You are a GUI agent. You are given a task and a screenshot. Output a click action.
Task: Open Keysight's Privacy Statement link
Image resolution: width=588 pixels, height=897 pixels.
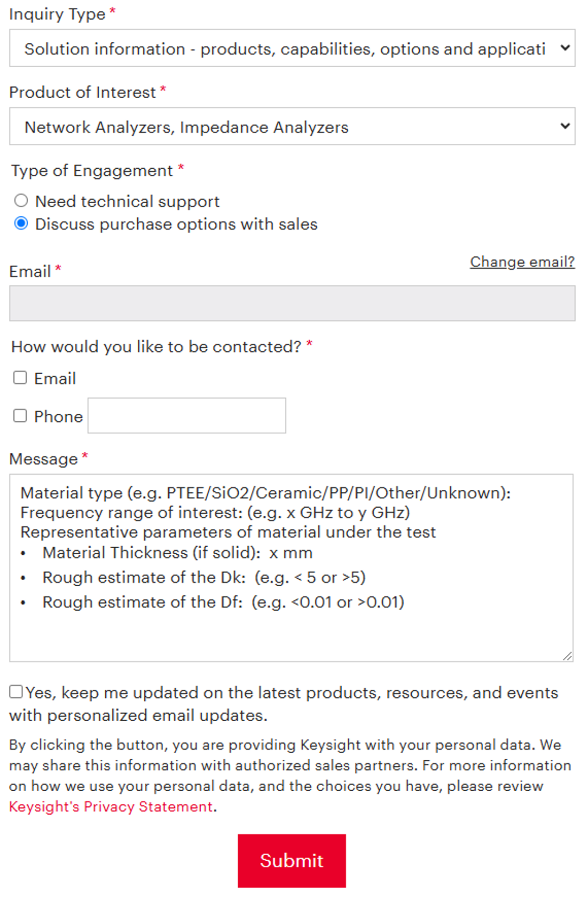pyautogui.click(x=111, y=807)
